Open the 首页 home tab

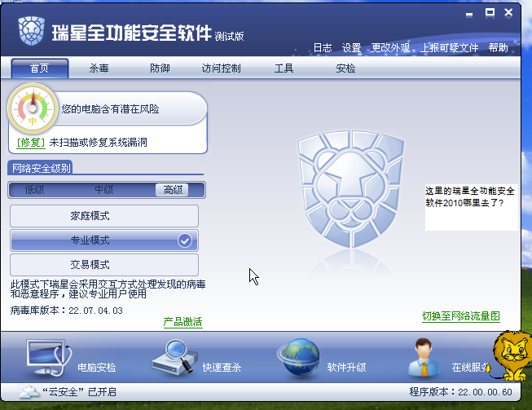point(40,68)
